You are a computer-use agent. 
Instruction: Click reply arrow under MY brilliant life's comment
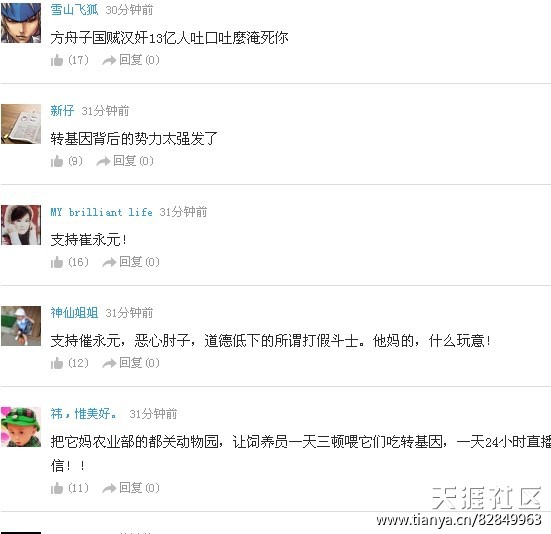[x=109, y=262]
